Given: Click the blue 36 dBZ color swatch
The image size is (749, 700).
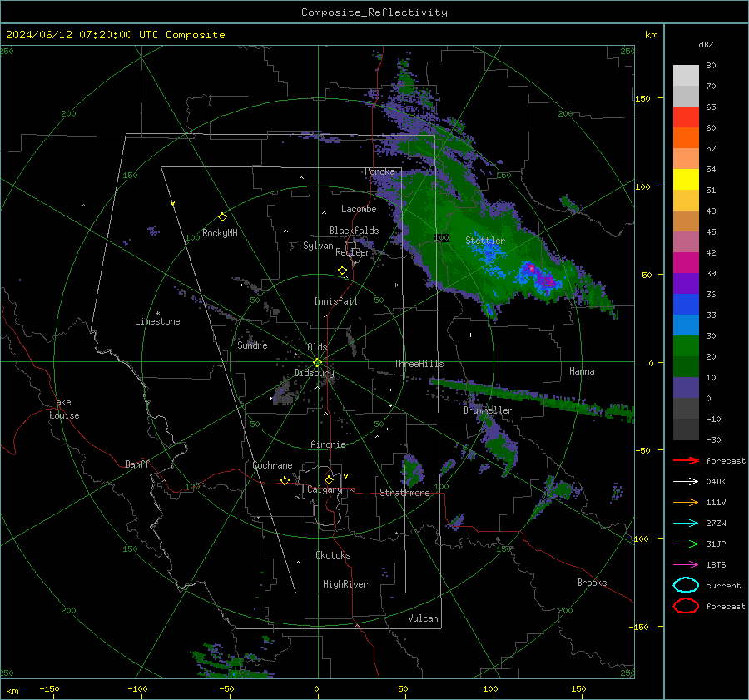Looking at the screenshot, I should click(686, 304).
